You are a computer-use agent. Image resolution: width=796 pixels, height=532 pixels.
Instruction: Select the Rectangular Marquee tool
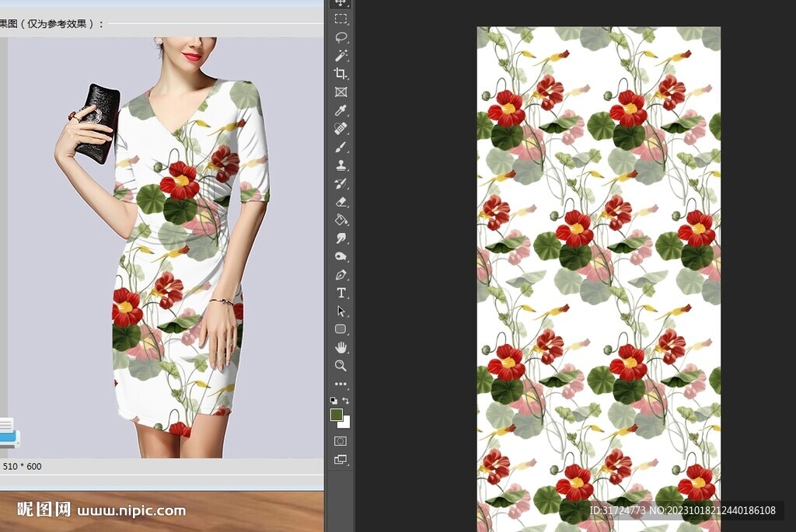(340, 19)
